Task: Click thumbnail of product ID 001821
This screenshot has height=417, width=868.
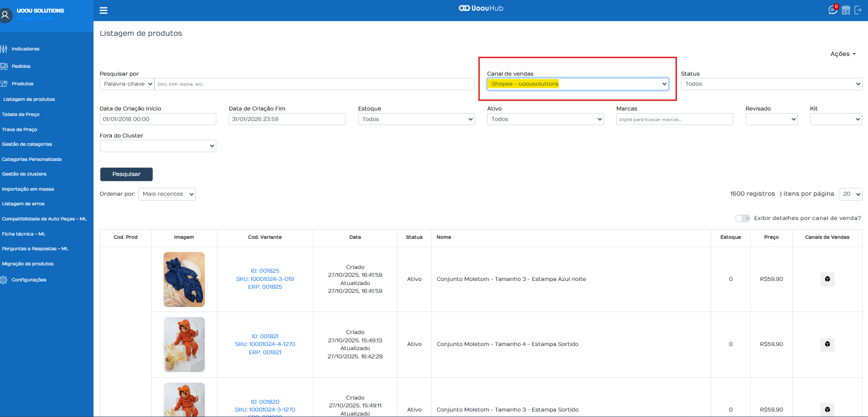Action: pos(184,344)
